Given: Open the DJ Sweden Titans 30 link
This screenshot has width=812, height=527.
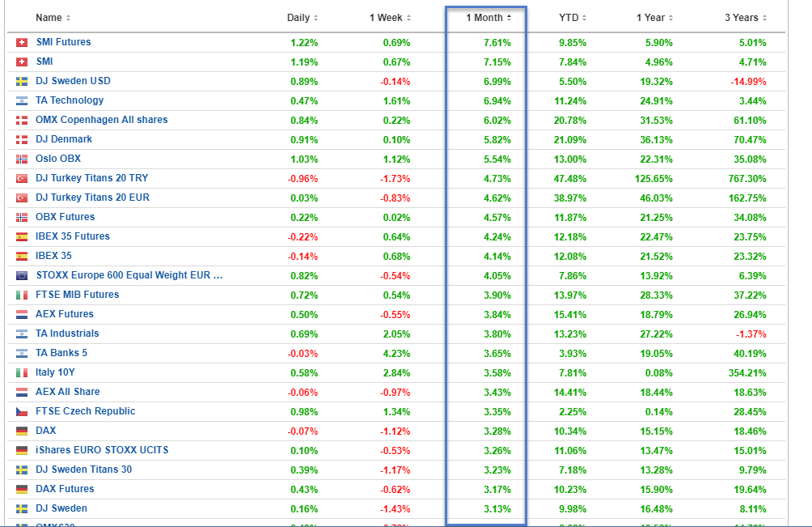Looking at the screenshot, I should point(83,470).
